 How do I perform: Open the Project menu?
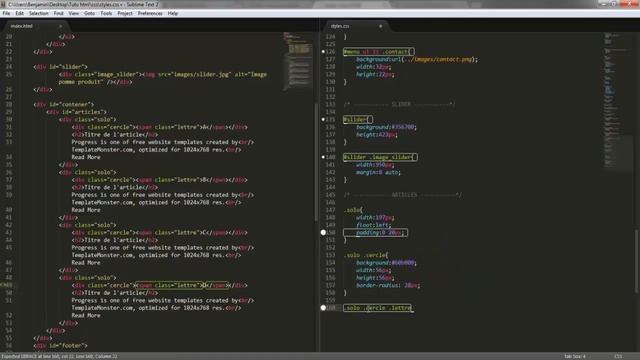click(125, 13)
